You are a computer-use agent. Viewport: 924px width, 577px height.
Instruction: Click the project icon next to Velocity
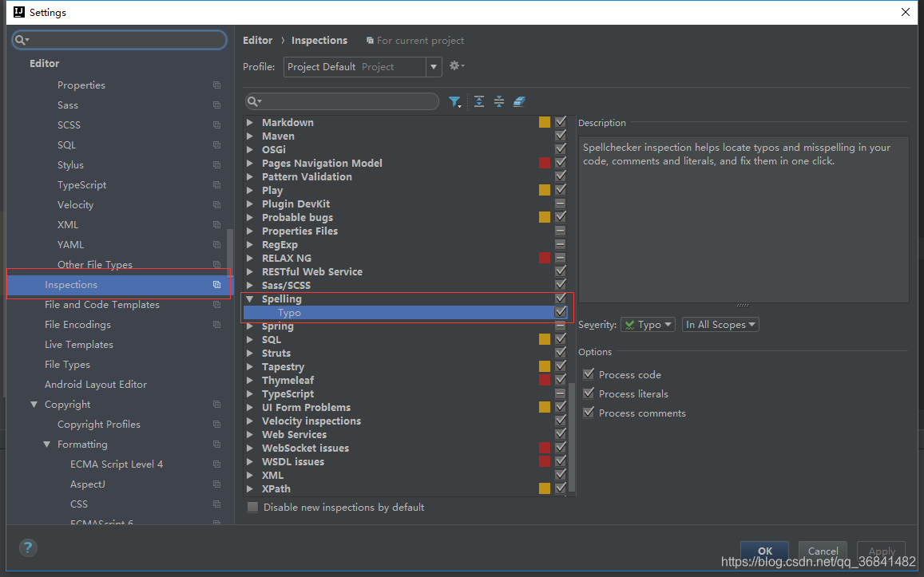click(x=217, y=205)
